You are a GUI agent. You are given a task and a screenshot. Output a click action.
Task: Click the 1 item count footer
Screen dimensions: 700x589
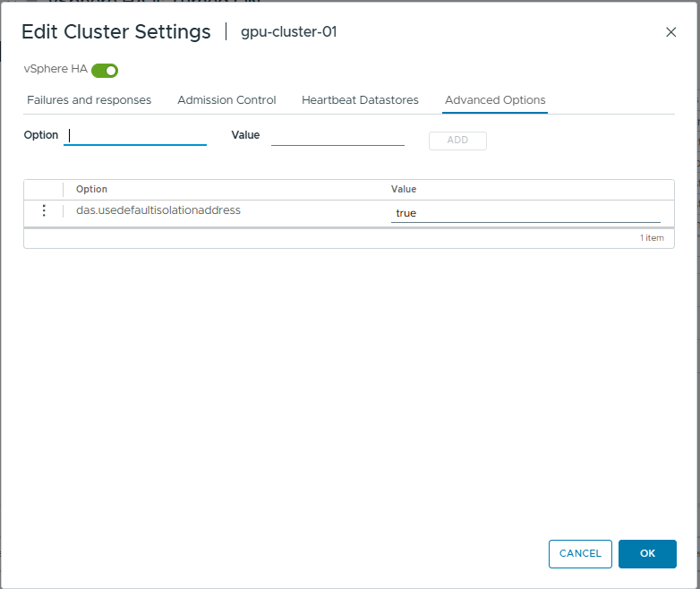652,238
